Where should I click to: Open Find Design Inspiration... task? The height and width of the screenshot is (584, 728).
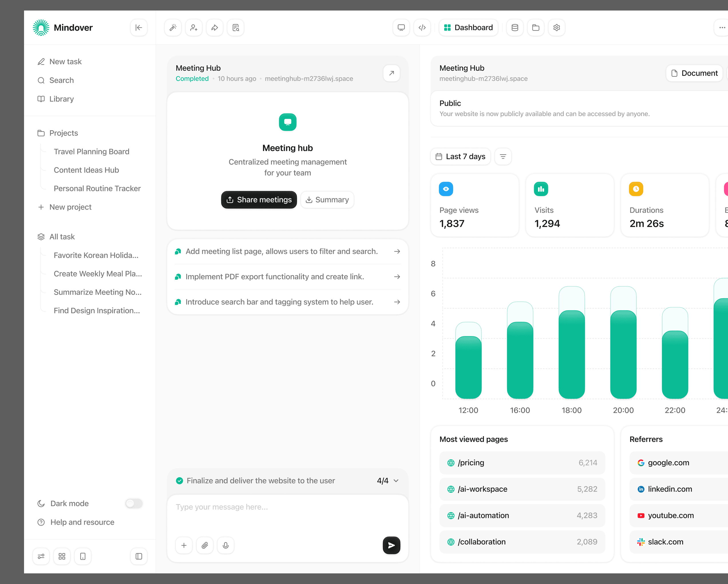coord(97,310)
